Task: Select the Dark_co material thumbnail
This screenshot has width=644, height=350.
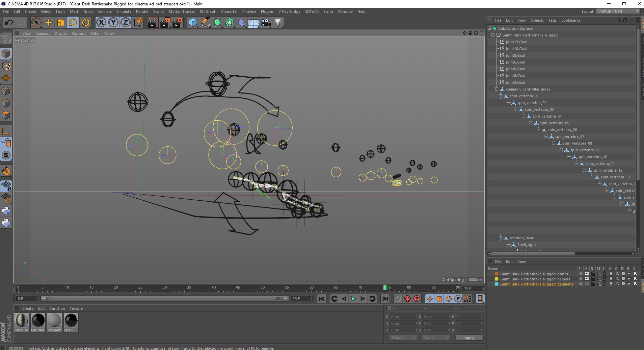Action: click(x=21, y=322)
